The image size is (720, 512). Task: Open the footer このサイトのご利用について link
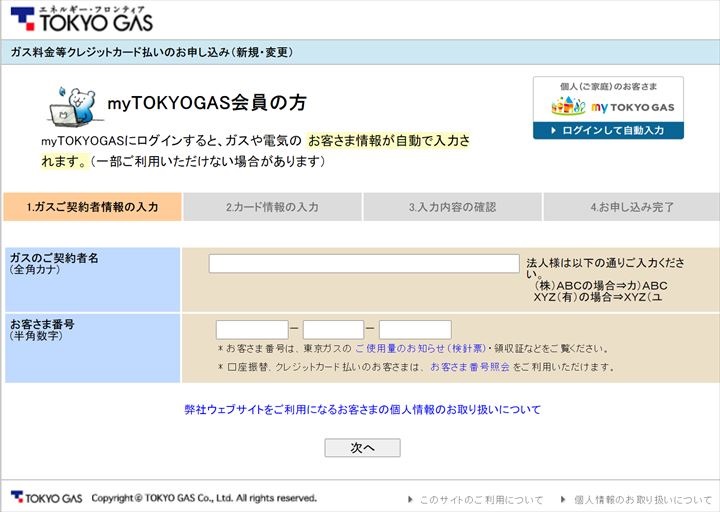coord(480,500)
